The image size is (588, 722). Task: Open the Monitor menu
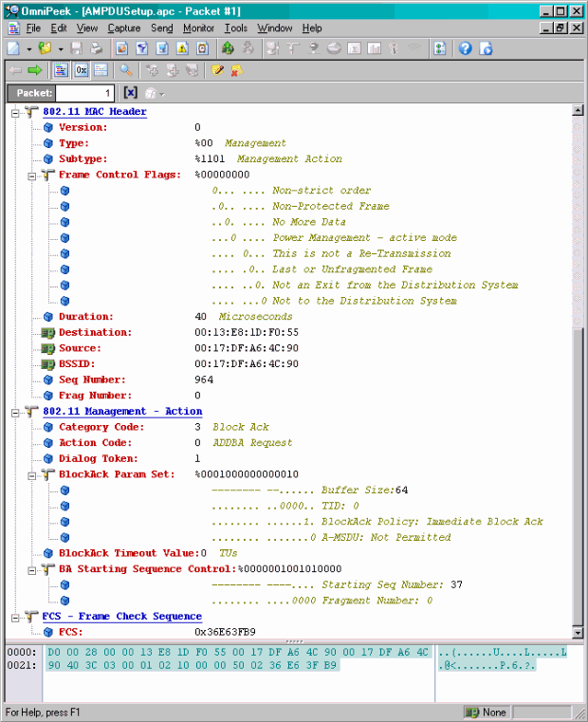click(x=198, y=28)
